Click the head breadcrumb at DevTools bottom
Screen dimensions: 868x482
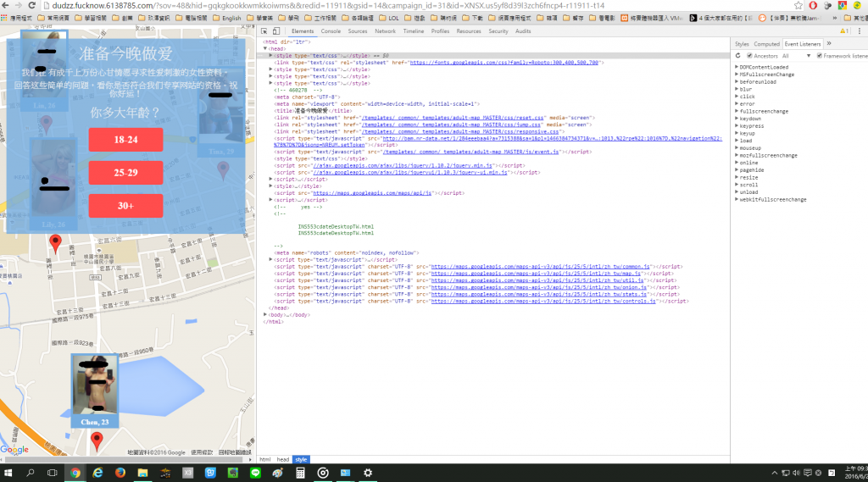click(283, 459)
